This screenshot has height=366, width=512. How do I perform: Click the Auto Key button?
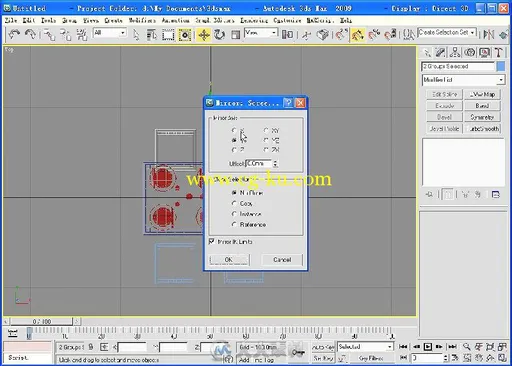pos(323,347)
